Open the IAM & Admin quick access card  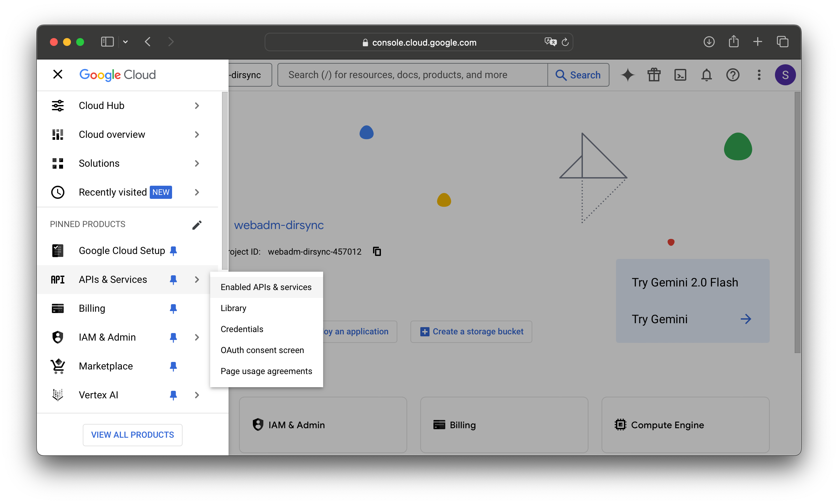point(323,425)
